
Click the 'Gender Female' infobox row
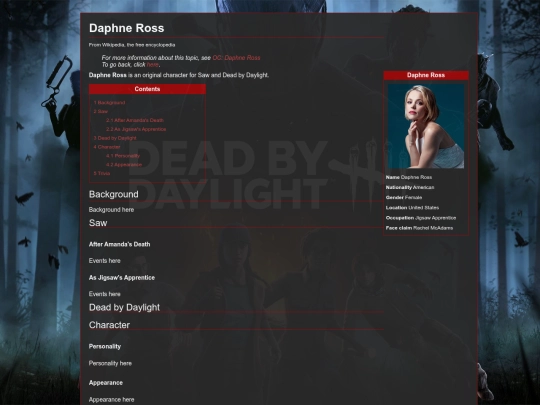point(404,198)
